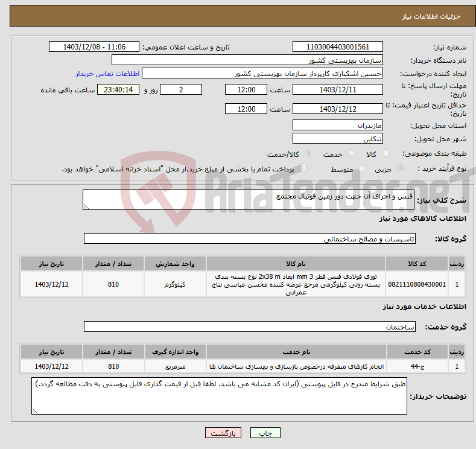Click the نام خدمت column header
The height and width of the screenshot is (449, 476).
coord(296,352)
